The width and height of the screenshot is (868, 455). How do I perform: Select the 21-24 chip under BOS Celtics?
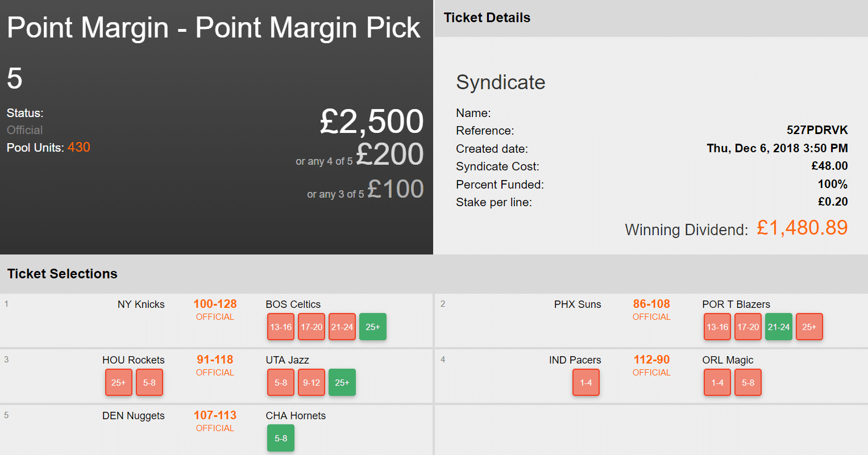click(342, 327)
